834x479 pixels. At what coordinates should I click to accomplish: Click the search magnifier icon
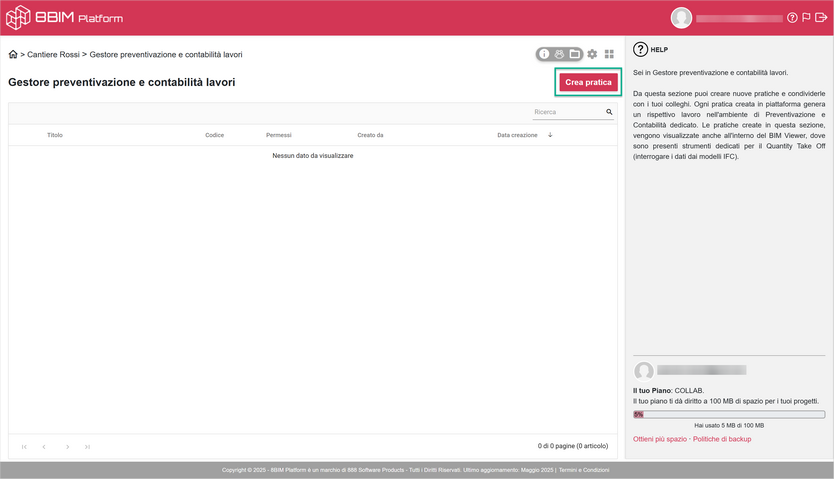pyautogui.click(x=609, y=112)
